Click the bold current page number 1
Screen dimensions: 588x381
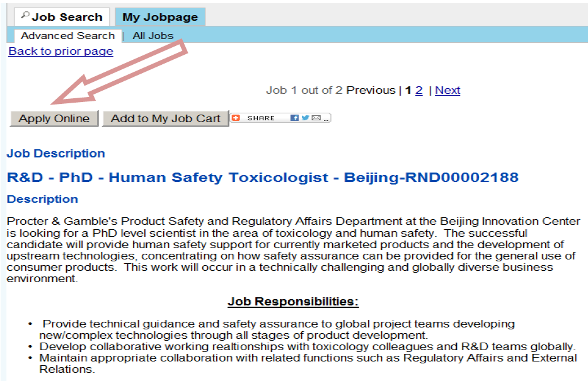pyautogui.click(x=408, y=90)
